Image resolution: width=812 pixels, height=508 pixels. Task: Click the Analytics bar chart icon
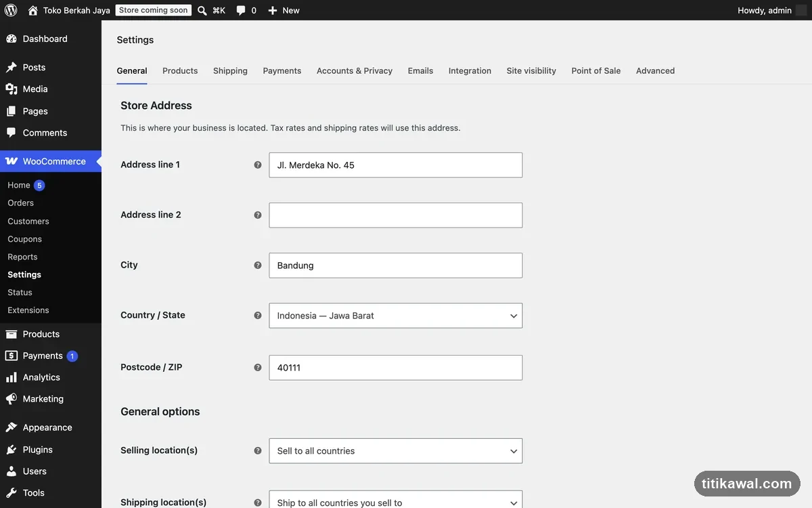(x=12, y=377)
